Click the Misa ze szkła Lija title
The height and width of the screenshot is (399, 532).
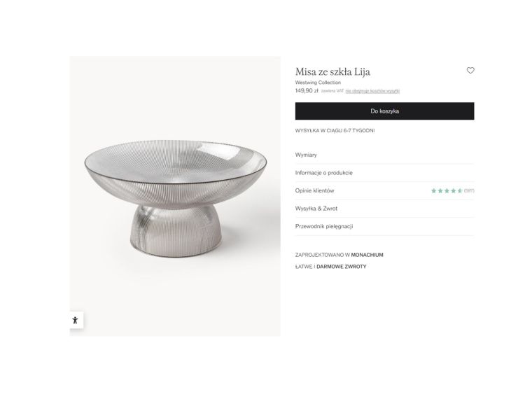pos(332,71)
